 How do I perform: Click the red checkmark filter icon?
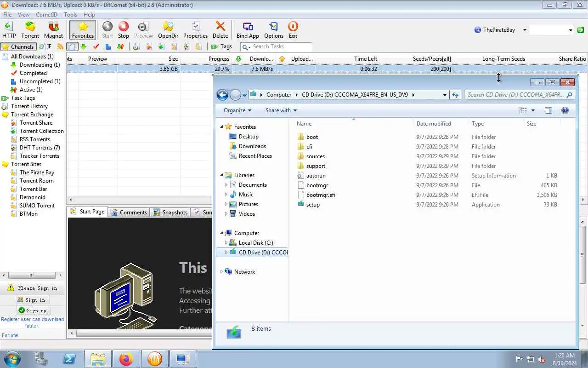tap(96, 46)
